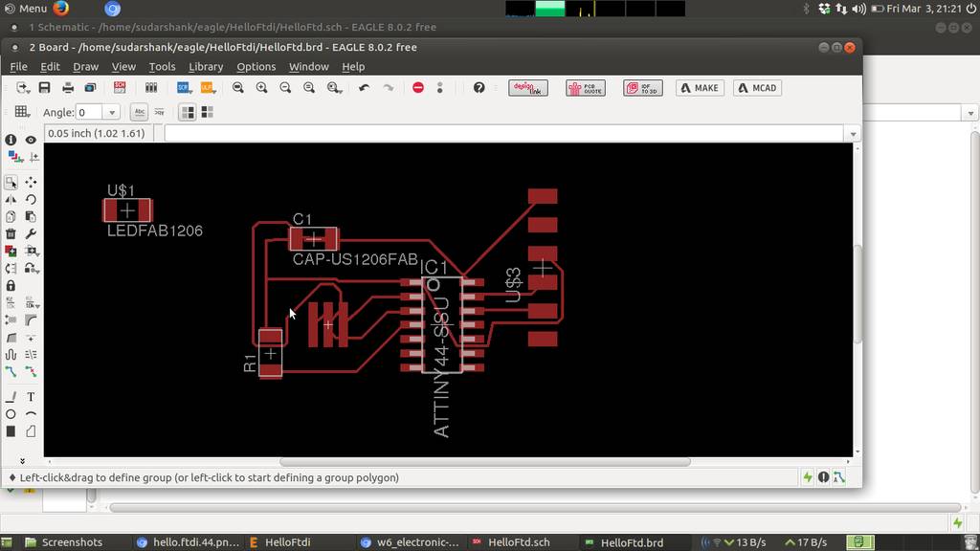
Task: Open the Library menu
Action: coord(206,67)
